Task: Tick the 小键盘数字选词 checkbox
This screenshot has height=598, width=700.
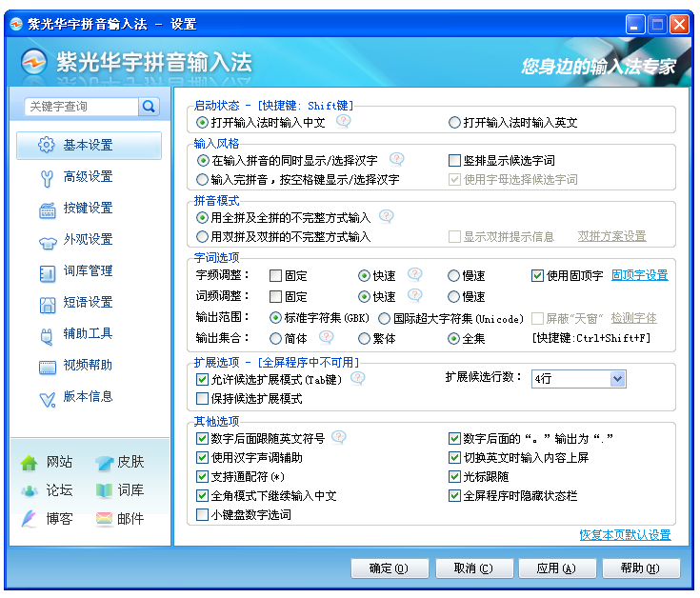Action: point(202,515)
